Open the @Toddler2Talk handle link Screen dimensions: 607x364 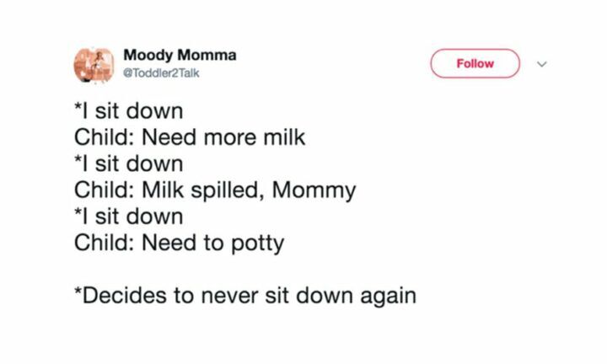[161, 72]
